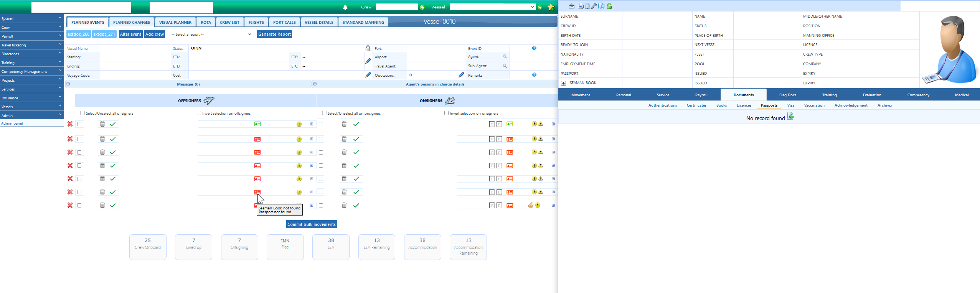
Task: Click the add-to-favorites star icon
Action: (x=551, y=7)
